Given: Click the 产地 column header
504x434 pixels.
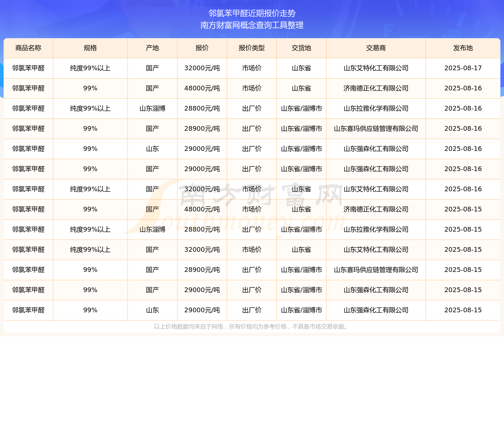Looking at the screenshot, I should point(153,48).
